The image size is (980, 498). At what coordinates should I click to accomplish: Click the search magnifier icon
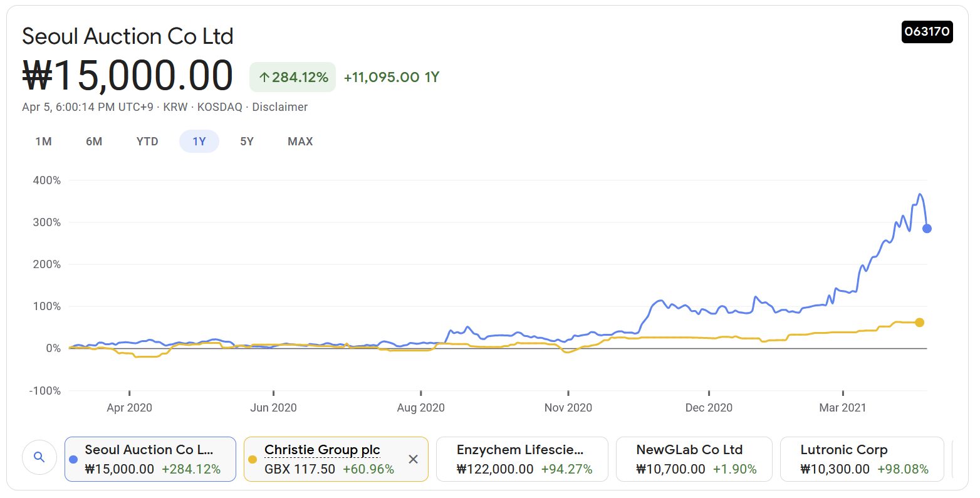pyautogui.click(x=39, y=457)
